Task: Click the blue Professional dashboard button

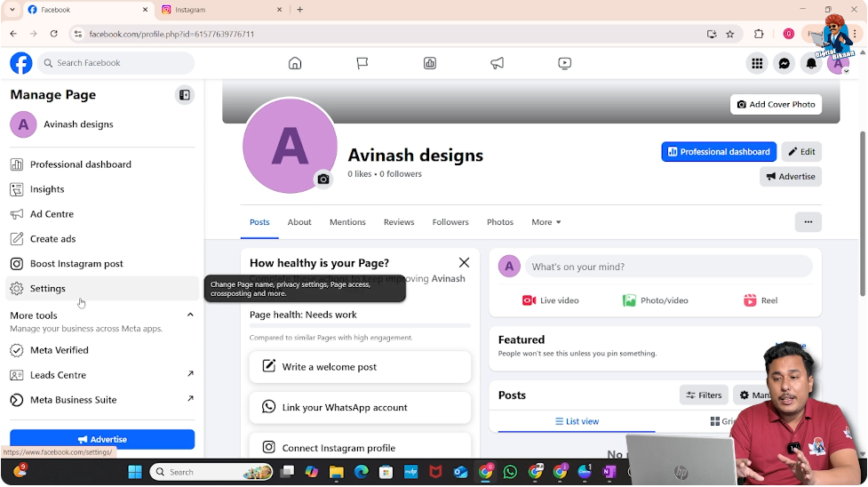Action: [719, 152]
